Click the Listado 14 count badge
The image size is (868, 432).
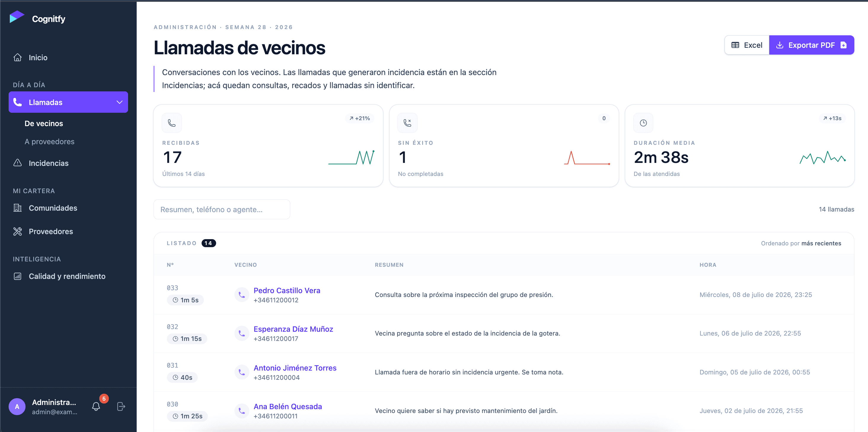(x=209, y=244)
